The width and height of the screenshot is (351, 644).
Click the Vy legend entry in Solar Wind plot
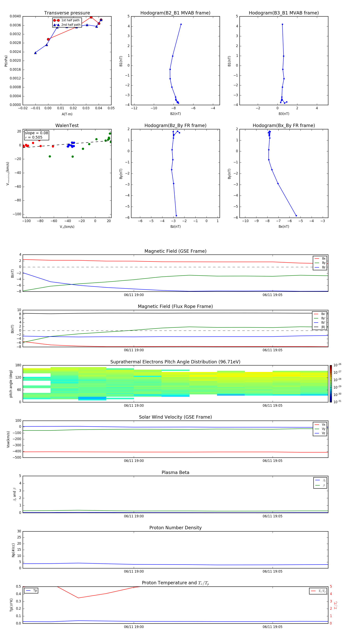click(320, 429)
